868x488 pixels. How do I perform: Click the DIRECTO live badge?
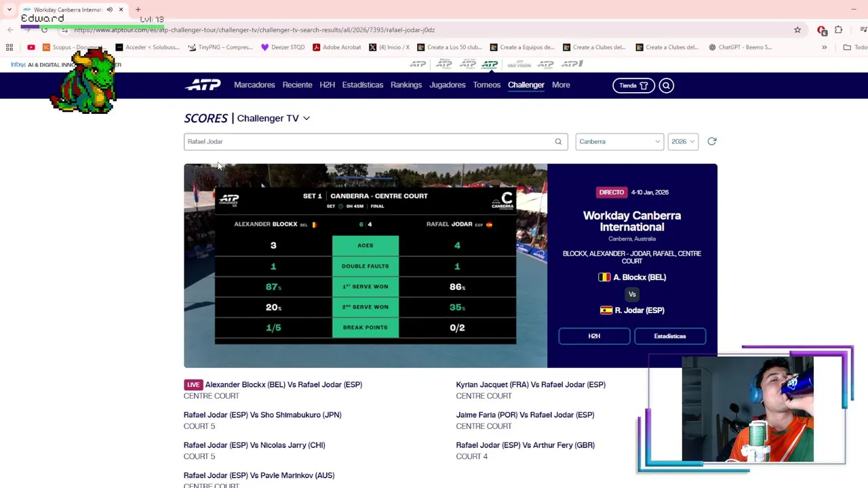pyautogui.click(x=611, y=192)
